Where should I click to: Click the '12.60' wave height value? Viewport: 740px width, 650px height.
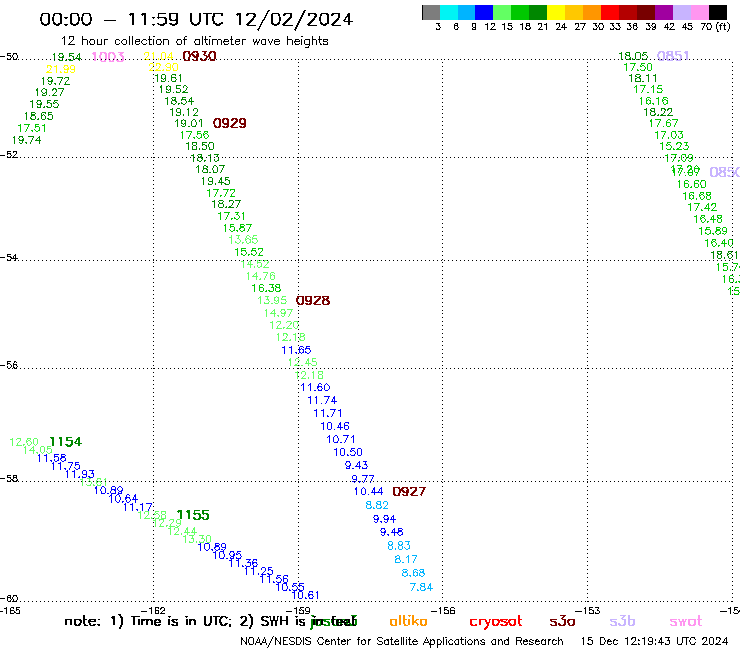click(24, 442)
